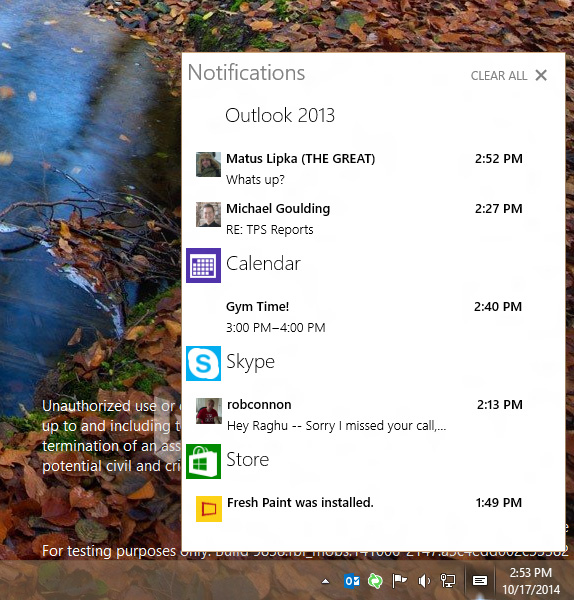574x600 pixels.
Task: Click the Calendar app icon
Action: [x=203, y=265]
